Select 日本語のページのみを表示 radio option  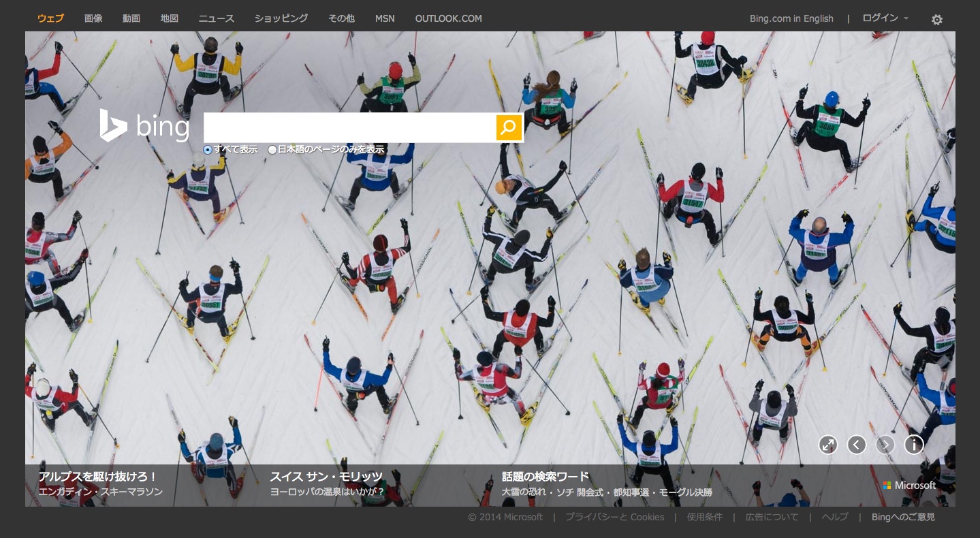(x=272, y=150)
